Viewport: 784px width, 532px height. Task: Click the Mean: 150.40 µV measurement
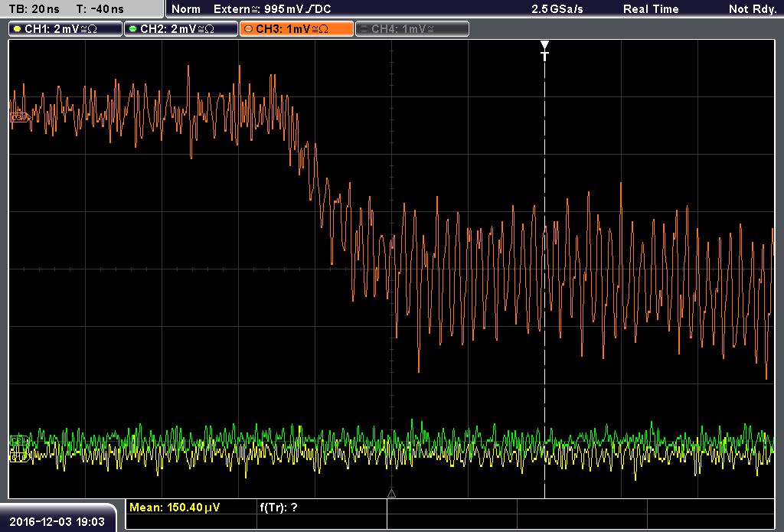175,508
